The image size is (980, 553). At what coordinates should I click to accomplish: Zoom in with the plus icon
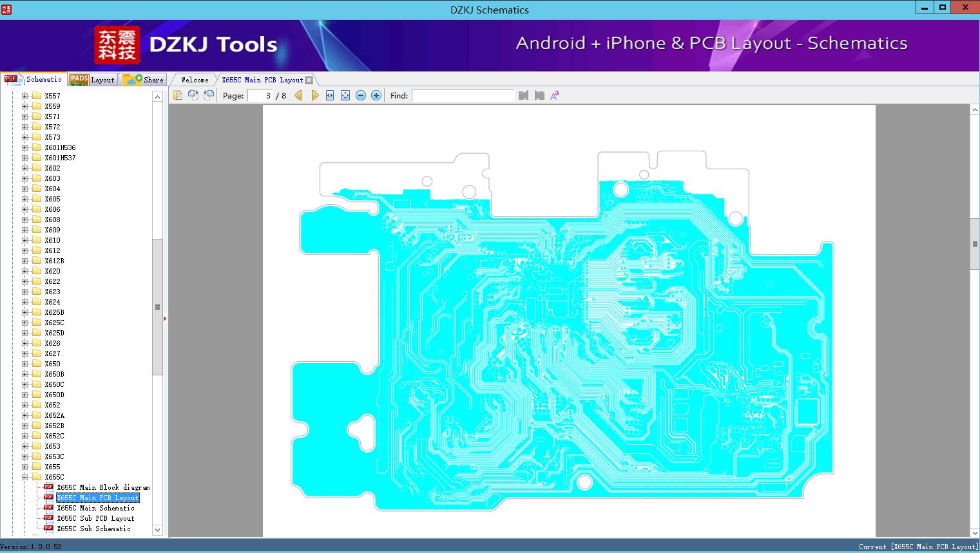pyautogui.click(x=376, y=95)
